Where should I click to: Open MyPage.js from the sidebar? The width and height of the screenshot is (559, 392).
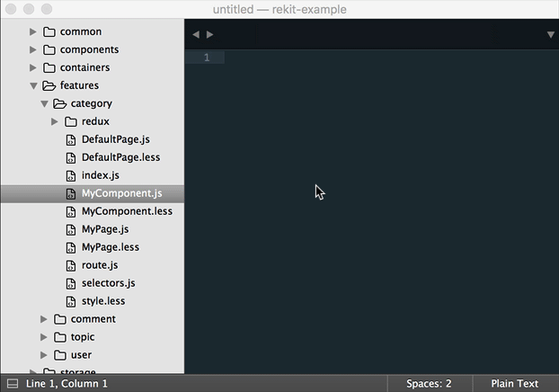105,229
